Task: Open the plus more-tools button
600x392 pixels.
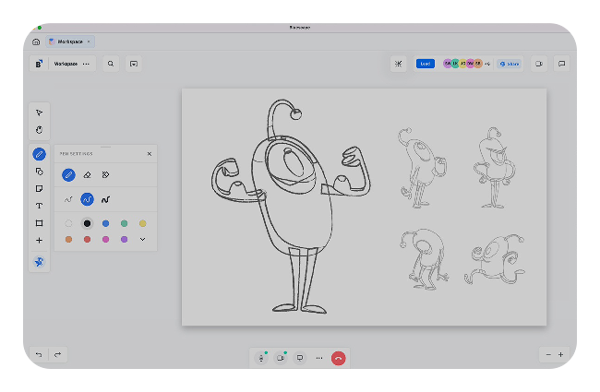Action: (x=39, y=240)
